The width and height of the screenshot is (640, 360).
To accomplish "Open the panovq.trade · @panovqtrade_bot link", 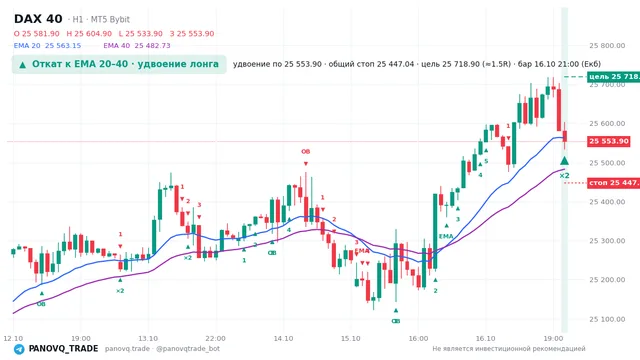I will 162,349.
